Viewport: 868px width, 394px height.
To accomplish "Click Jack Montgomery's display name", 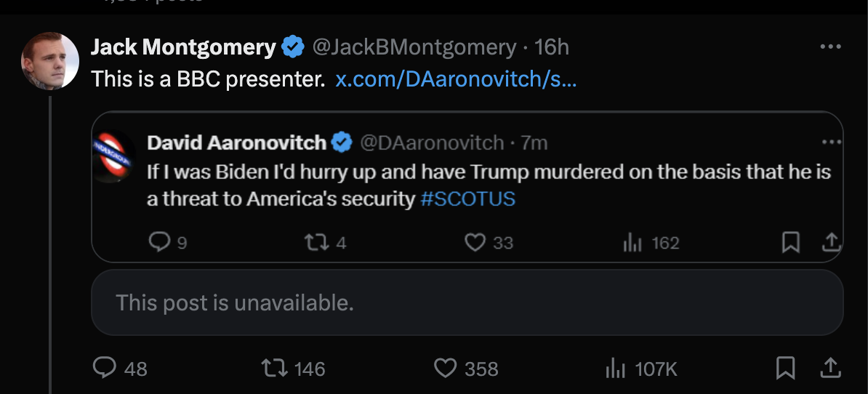I will (183, 48).
